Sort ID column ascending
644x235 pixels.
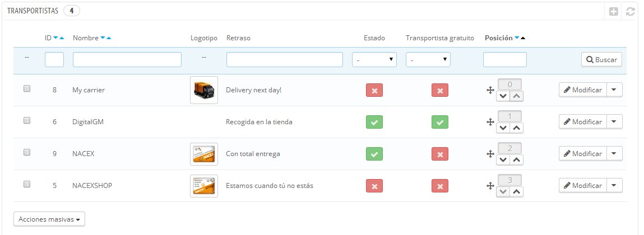[x=62, y=38]
